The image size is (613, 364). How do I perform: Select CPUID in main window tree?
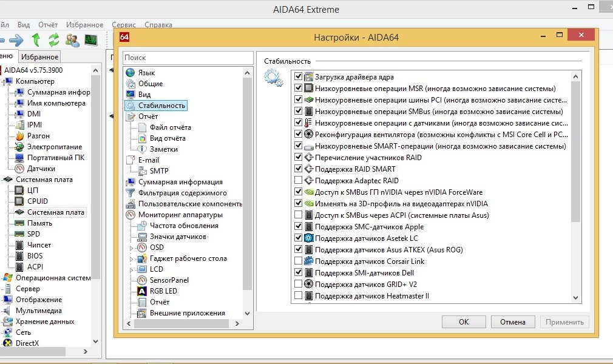tap(38, 201)
